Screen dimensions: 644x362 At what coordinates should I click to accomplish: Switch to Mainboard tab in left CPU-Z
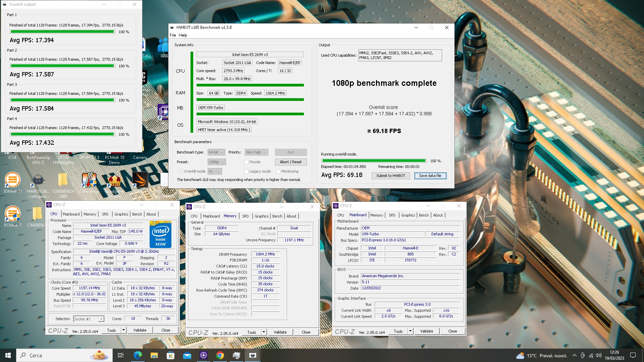tap(71, 214)
